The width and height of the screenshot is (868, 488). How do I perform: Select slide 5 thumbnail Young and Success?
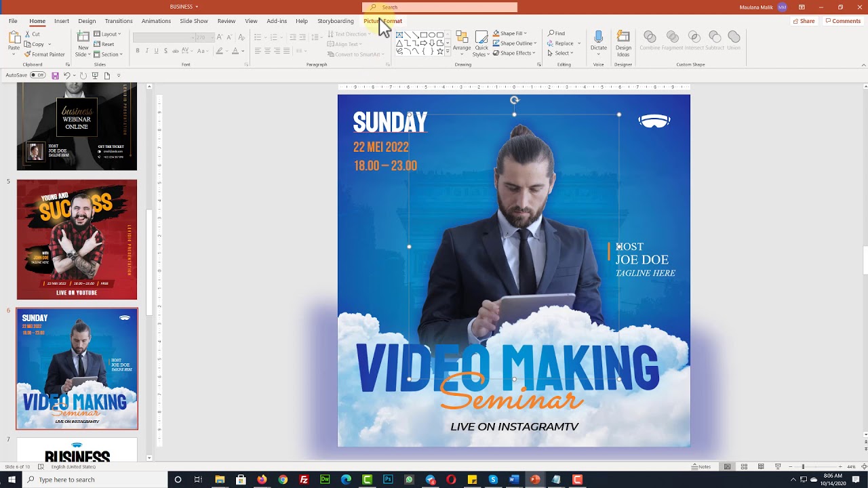pos(77,239)
